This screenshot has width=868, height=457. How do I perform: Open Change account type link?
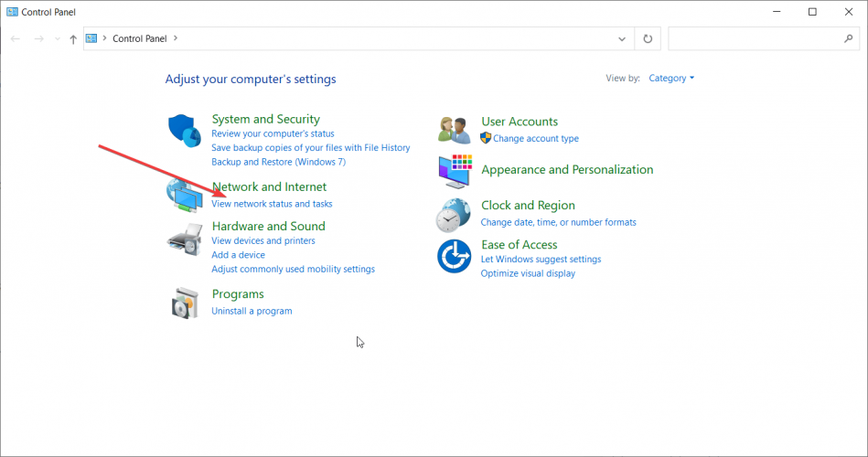click(x=535, y=139)
